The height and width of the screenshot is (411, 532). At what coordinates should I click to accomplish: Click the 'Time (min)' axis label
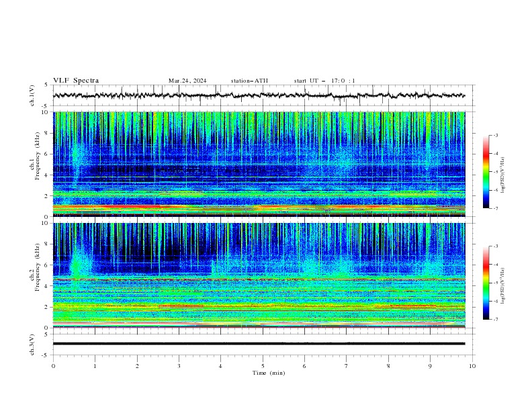click(269, 373)
